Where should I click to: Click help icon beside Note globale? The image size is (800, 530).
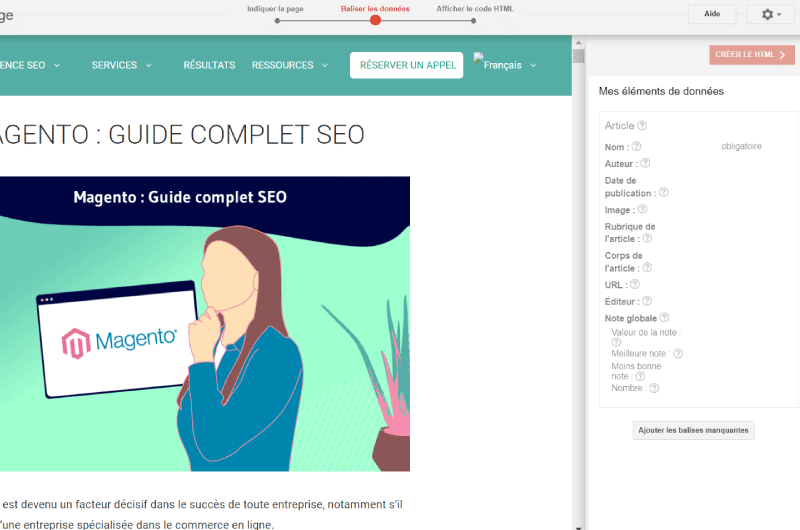664,317
